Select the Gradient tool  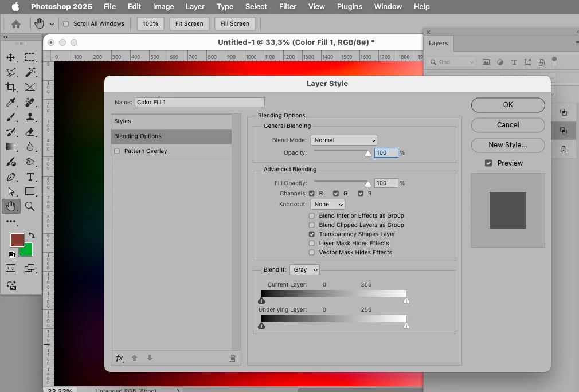point(11,147)
